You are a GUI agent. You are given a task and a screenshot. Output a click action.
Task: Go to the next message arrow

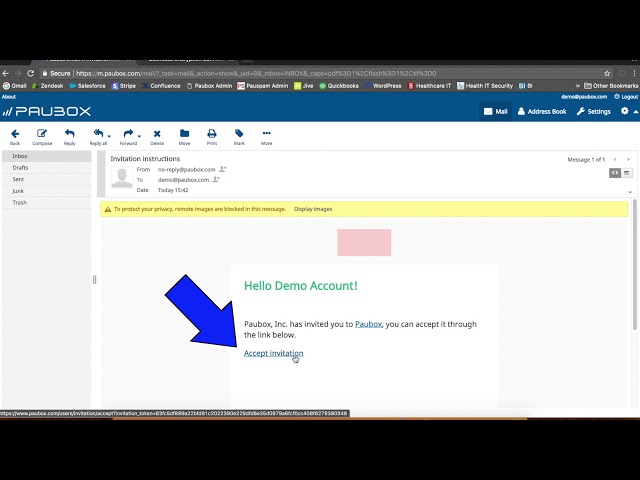pos(628,160)
